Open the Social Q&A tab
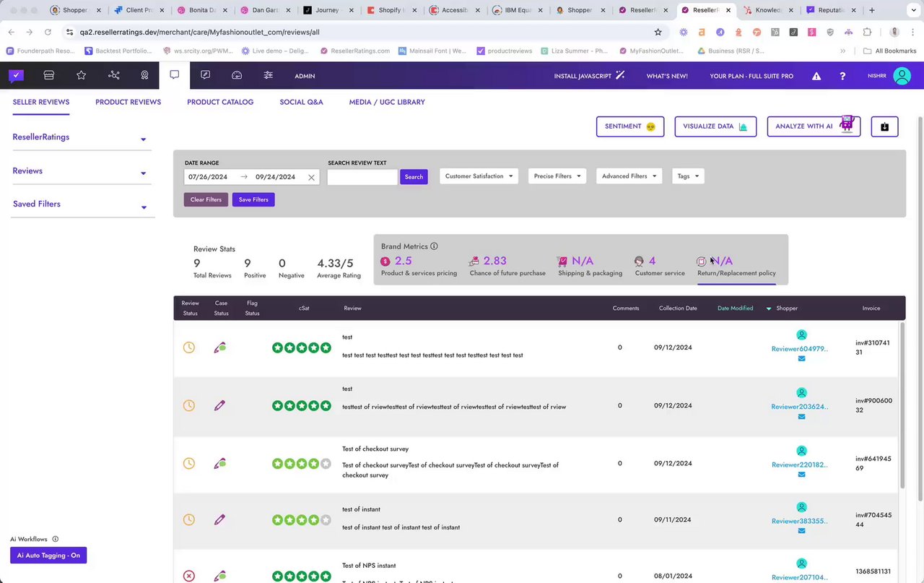The height and width of the screenshot is (583, 924). 301,102
